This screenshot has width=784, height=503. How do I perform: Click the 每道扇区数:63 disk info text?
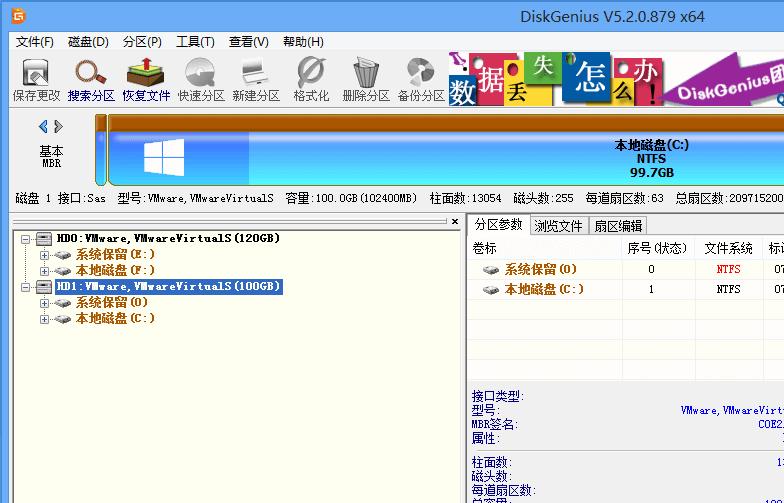point(624,198)
